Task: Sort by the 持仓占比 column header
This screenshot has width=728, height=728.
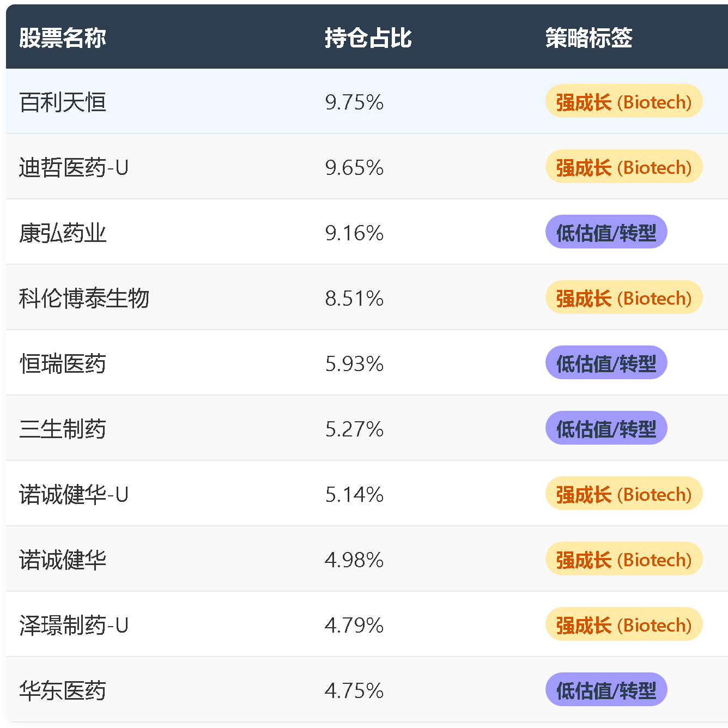Action: [x=368, y=38]
